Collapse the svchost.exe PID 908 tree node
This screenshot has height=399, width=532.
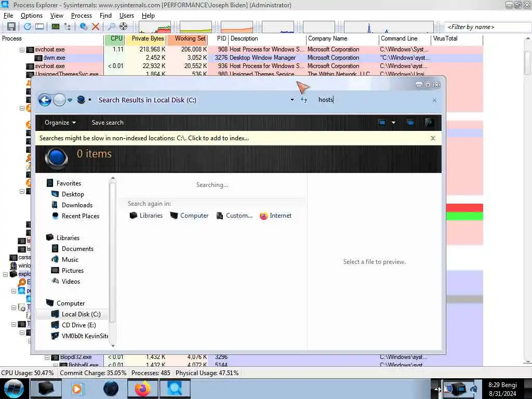[22, 50]
